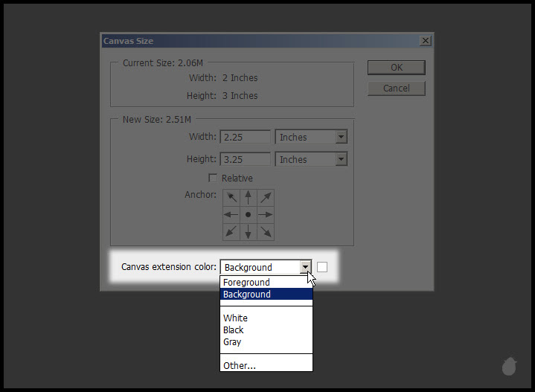Open the Height units Inches dropdown
Image resolution: width=535 pixels, height=392 pixels.
311,159
